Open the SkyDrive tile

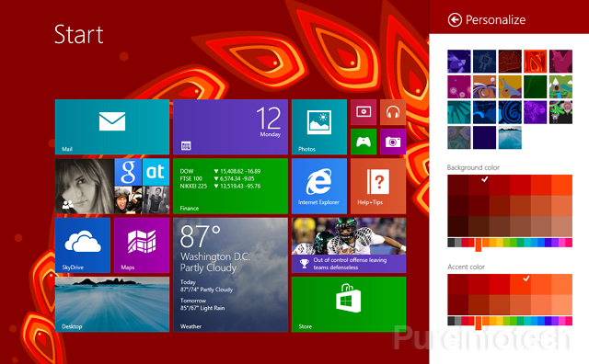[x=83, y=245]
